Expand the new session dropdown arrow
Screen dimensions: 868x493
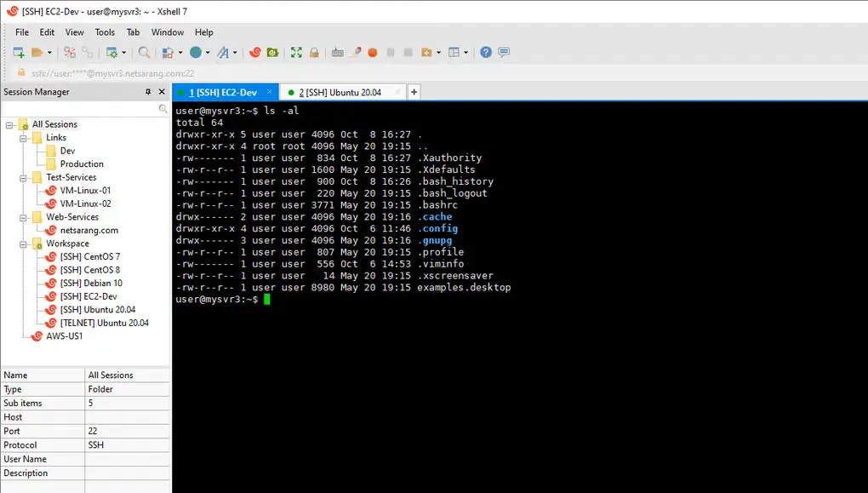(49, 52)
